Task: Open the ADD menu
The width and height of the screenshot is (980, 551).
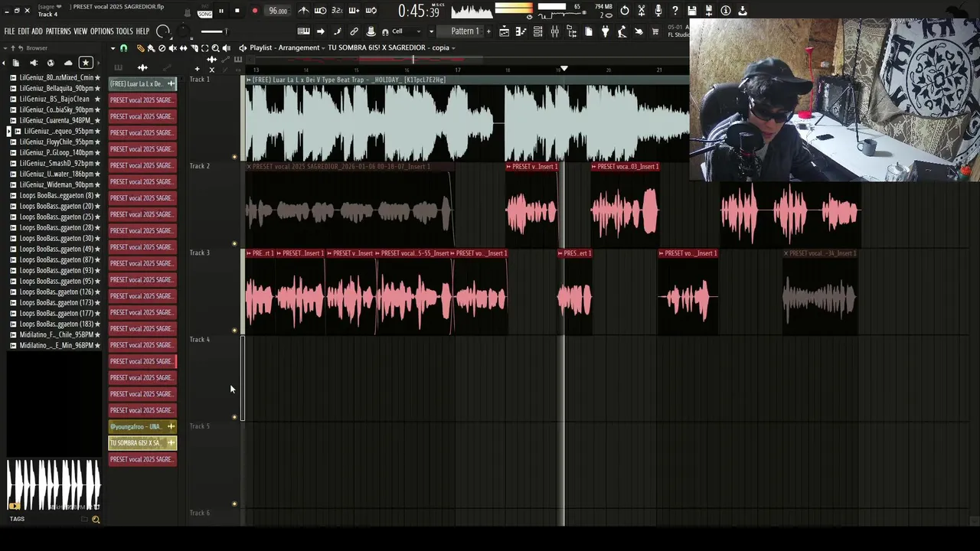Action: coord(38,31)
